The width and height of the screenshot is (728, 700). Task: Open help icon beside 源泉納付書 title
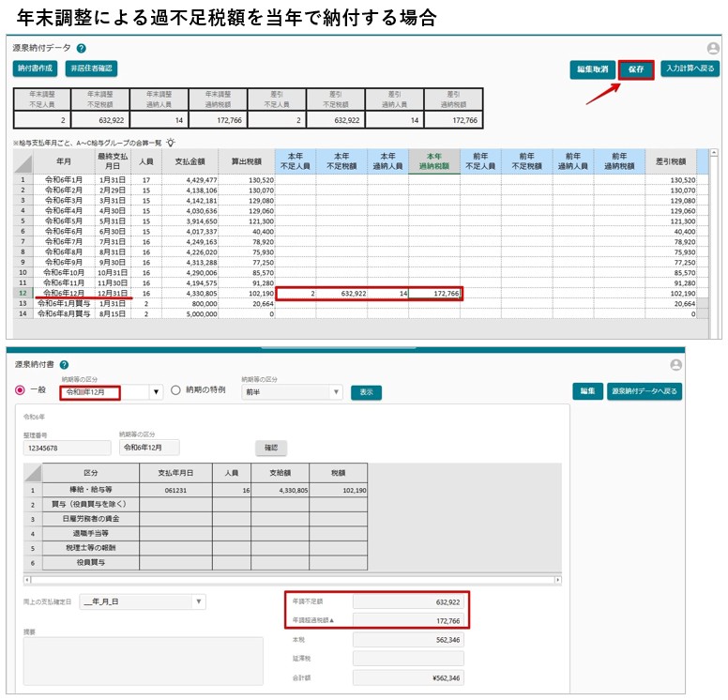(65, 365)
